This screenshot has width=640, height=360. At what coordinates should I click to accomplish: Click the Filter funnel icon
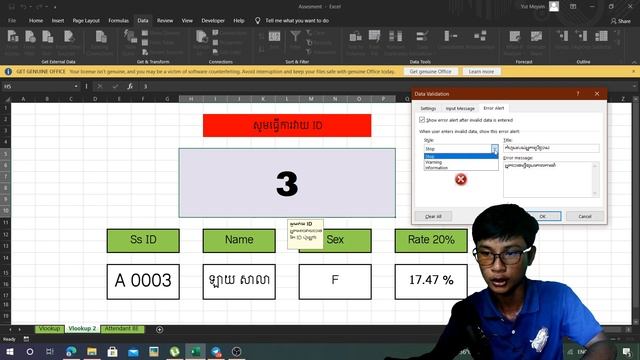pyautogui.click(x=296, y=37)
